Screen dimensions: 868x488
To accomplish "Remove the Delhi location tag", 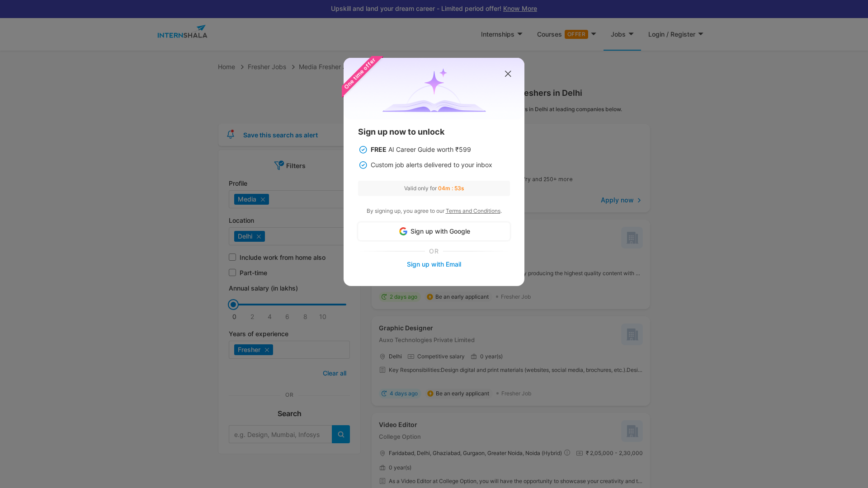I will coord(259,236).
